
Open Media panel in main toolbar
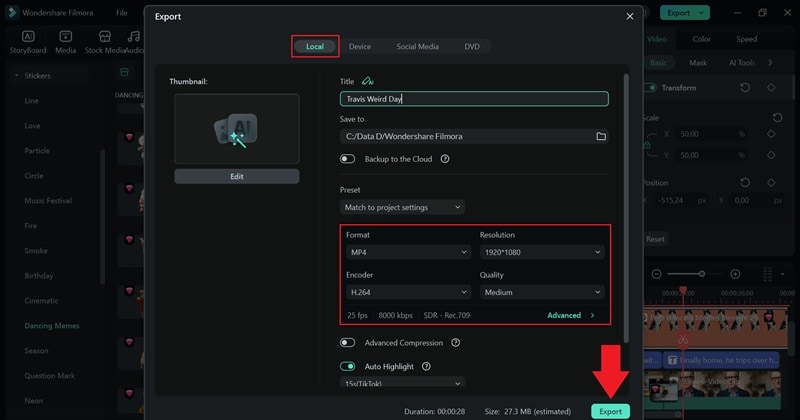point(65,42)
